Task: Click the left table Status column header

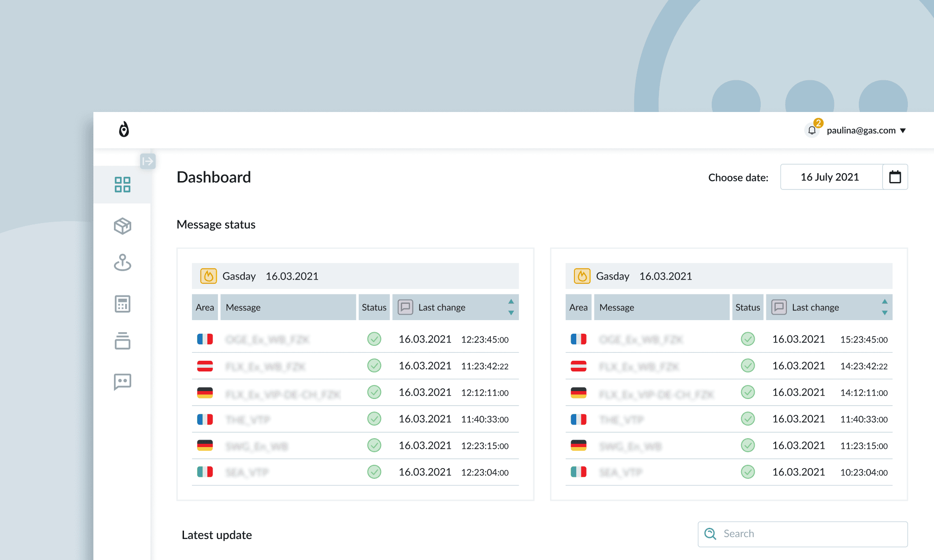Action: point(374,307)
